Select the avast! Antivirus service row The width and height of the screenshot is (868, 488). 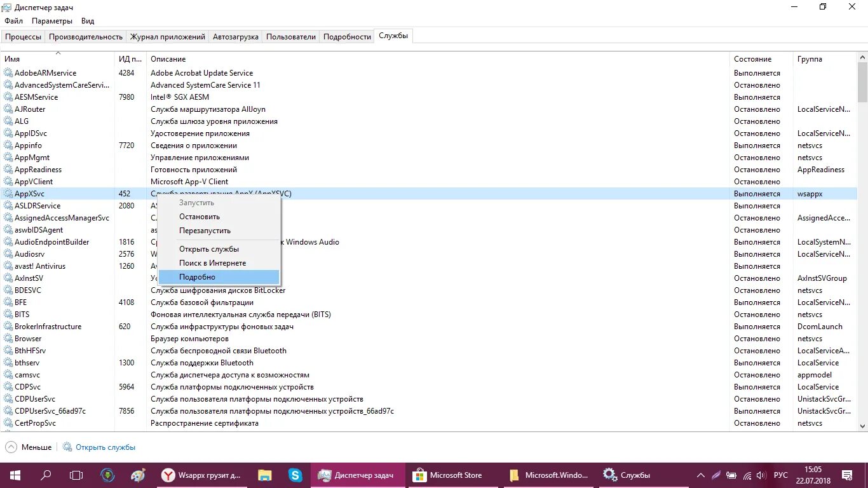pyautogui.click(x=428, y=266)
